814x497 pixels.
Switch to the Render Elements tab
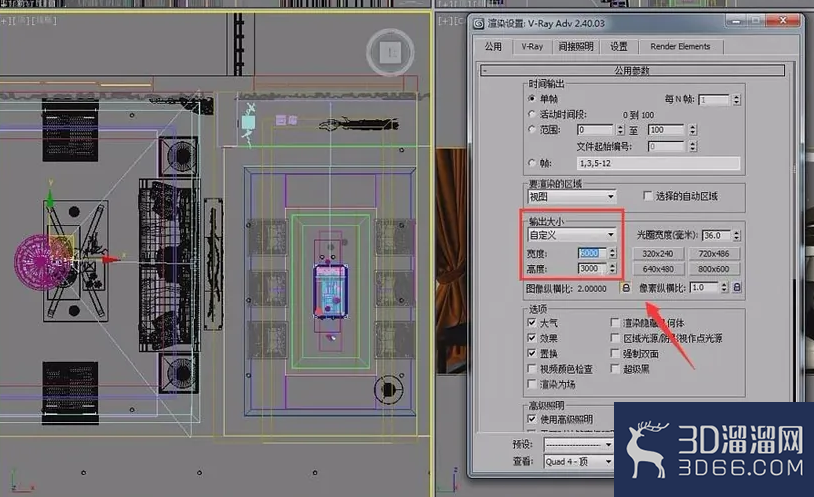[x=680, y=46]
